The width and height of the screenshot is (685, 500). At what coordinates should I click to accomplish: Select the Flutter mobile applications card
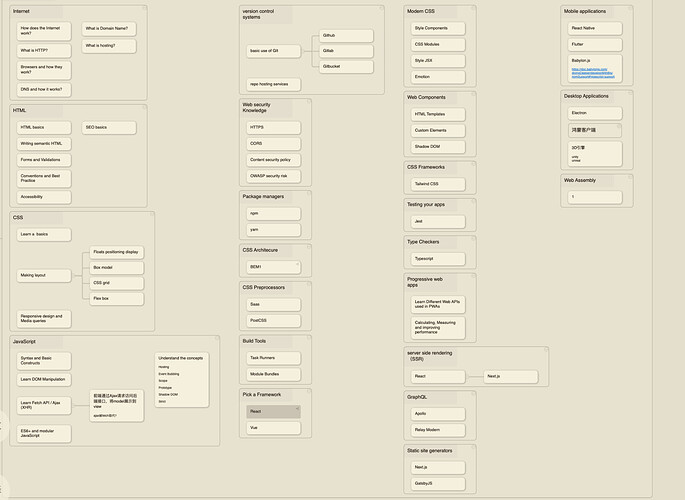pos(595,44)
